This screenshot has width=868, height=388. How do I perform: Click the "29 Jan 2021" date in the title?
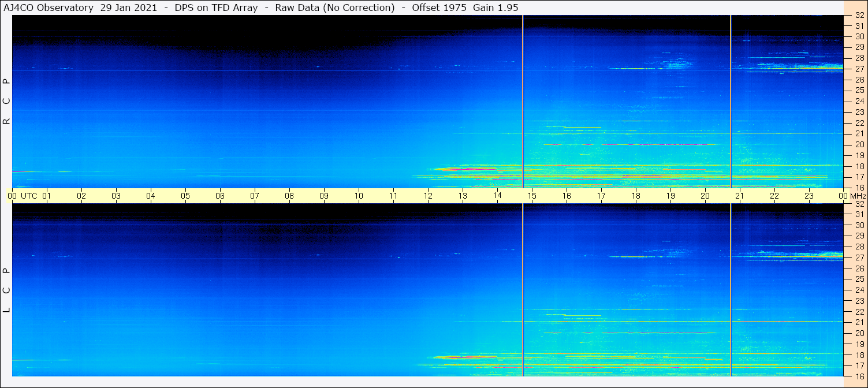click(x=128, y=8)
